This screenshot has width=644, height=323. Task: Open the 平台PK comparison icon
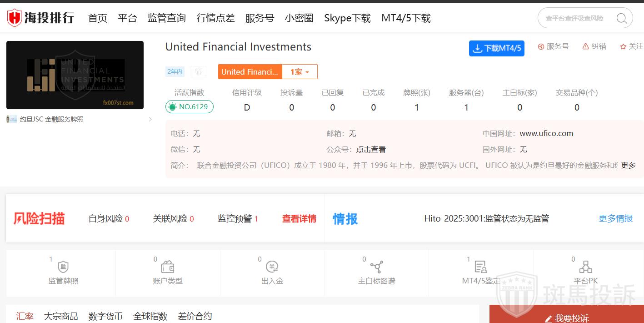click(585, 267)
